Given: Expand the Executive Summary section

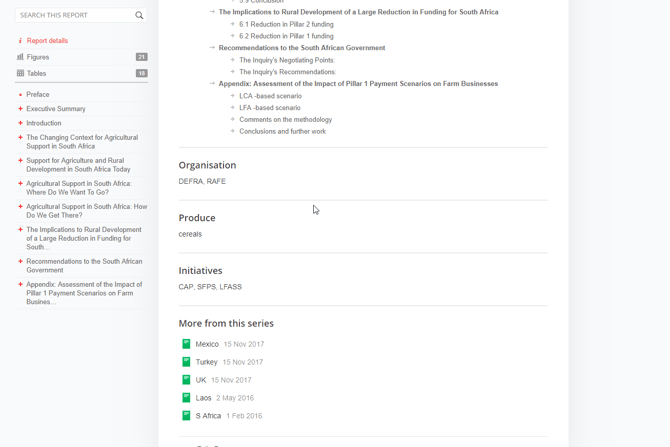Looking at the screenshot, I should 20,109.
